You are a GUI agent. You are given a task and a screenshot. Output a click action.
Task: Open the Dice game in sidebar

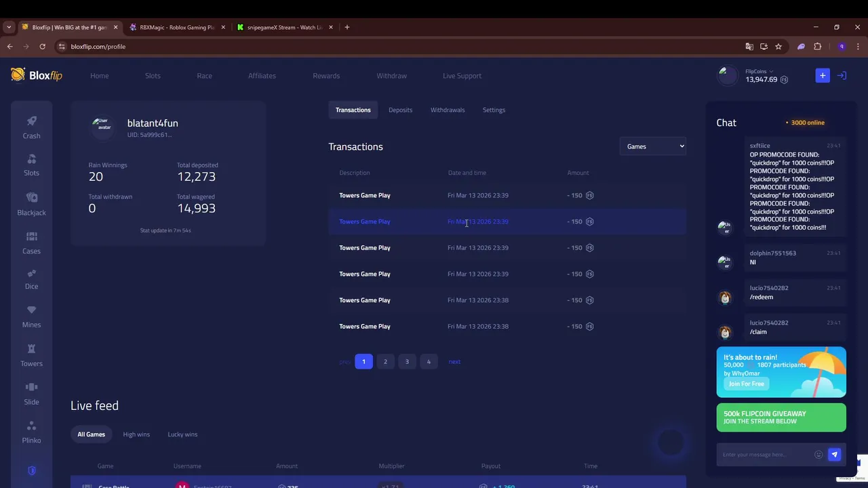point(31,279)
